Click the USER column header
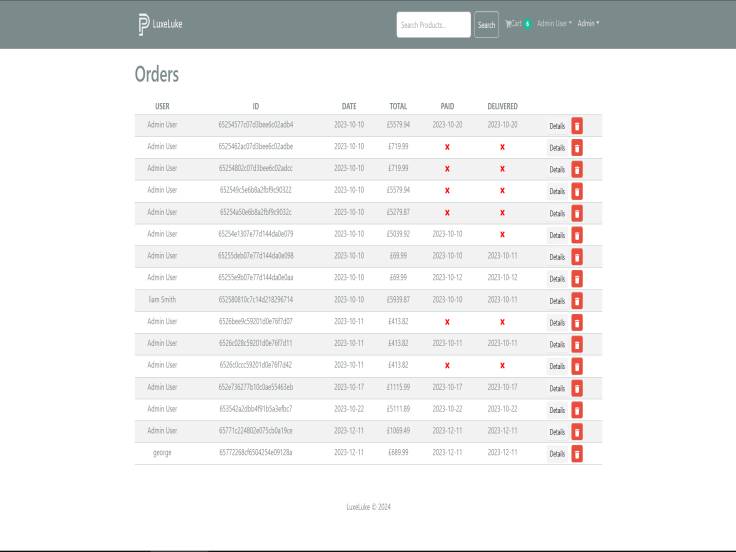This screenshot has height=552, width=736. pyautogui.click(x=162, y=106)
